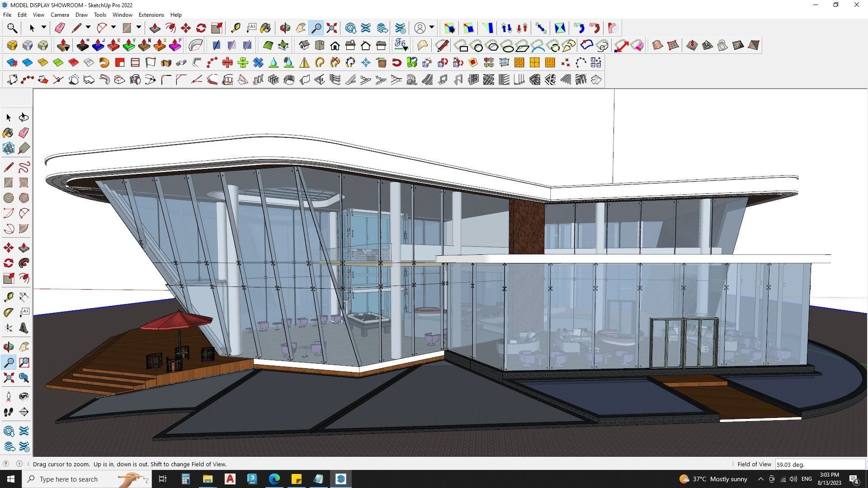
Task: Open the Camera menu
Action: 60,14
